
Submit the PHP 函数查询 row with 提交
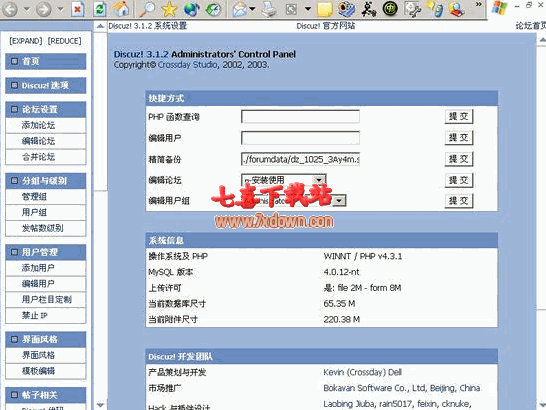click(459, 116)
